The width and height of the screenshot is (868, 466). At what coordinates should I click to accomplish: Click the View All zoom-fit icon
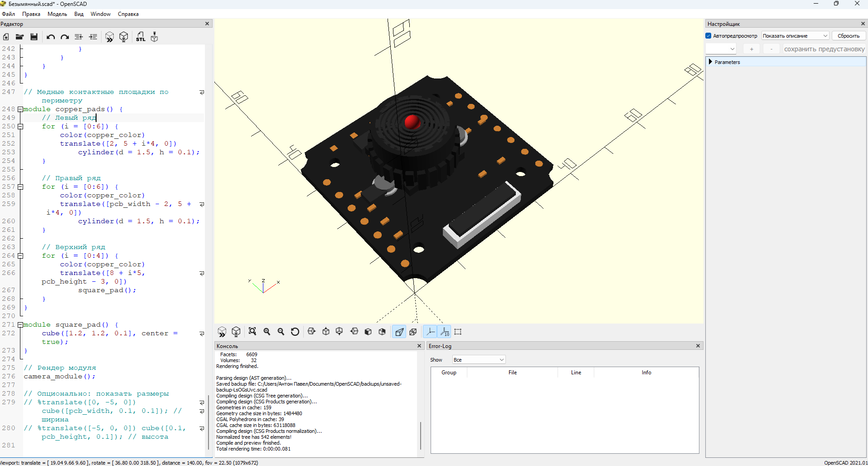coord(252,332)
